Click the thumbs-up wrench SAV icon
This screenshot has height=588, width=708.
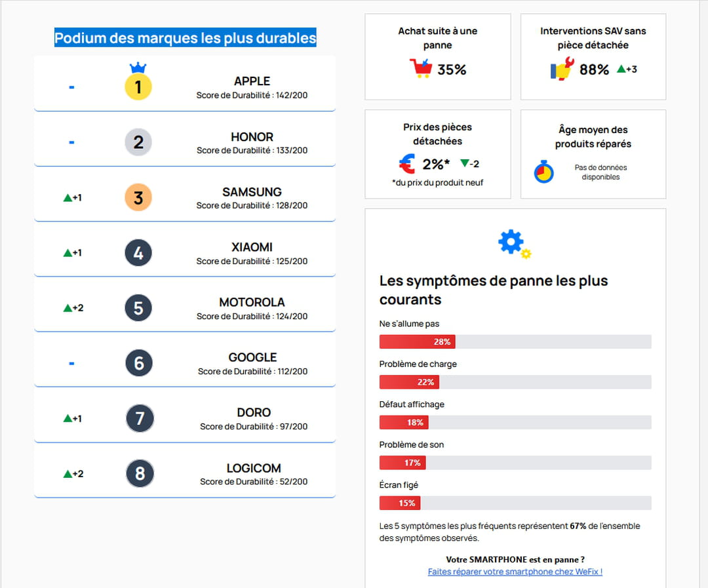562,68
